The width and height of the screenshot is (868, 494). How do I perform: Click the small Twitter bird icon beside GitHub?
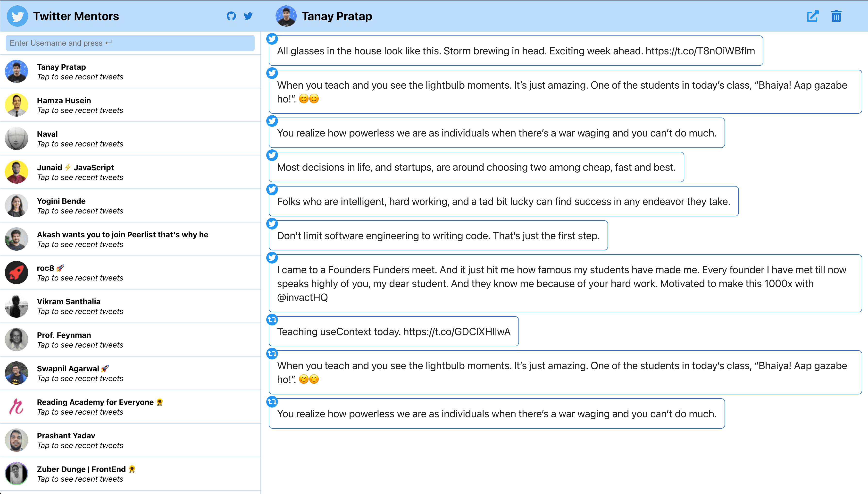coord(248,16)
